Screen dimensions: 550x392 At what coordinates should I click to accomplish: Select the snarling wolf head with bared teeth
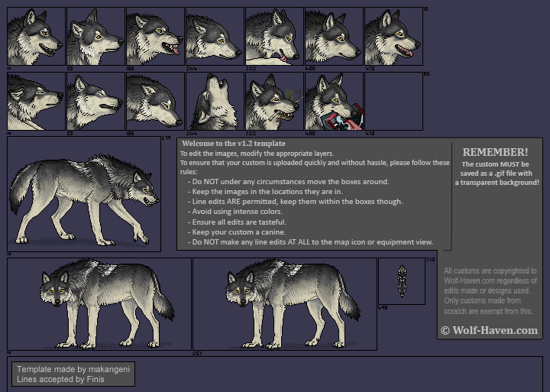point(155,37)
